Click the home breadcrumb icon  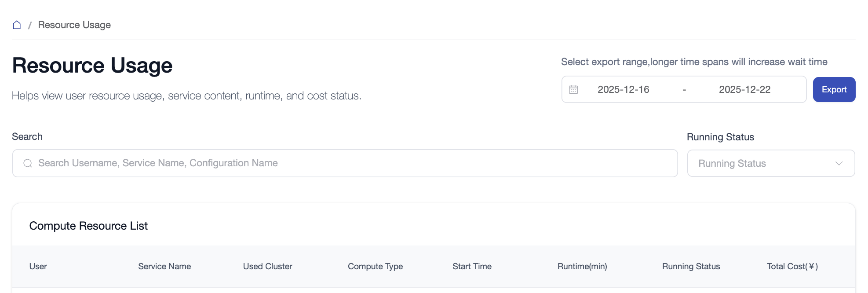click(17, 25)
